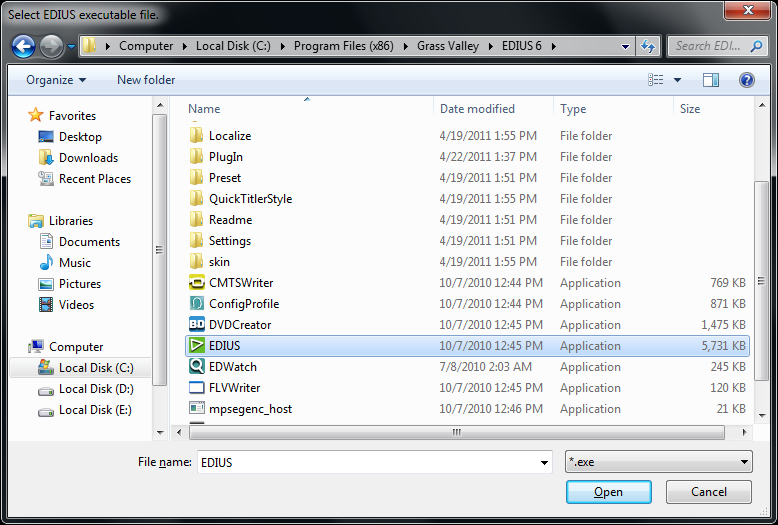Toggle the preview pane icon
Image resolution: width=778 pixels, height=525 pixels.
coord(711,80)
